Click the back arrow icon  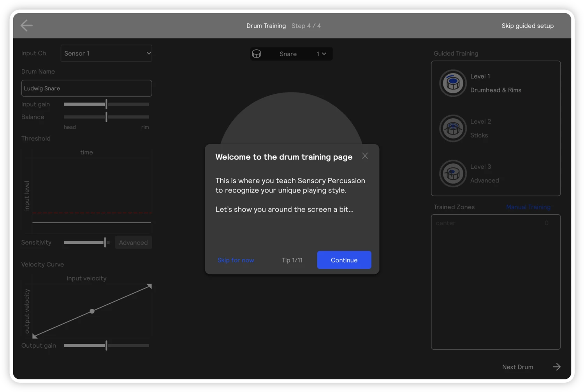click(x=26, y=26)
